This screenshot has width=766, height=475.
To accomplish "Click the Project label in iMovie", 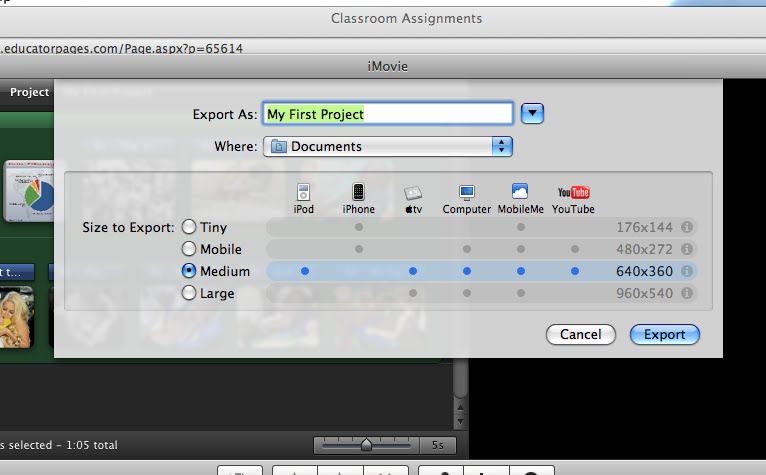I will coord(29,92).
